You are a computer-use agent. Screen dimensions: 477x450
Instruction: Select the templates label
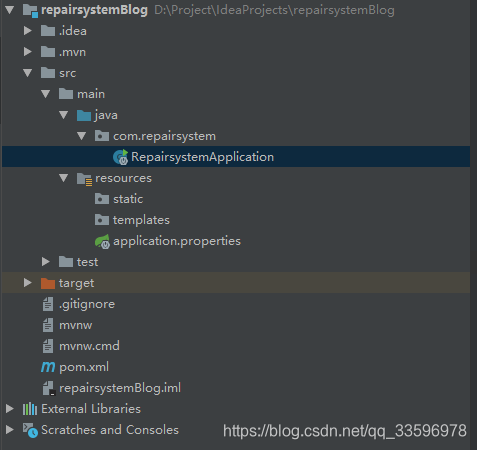[141, 220]
